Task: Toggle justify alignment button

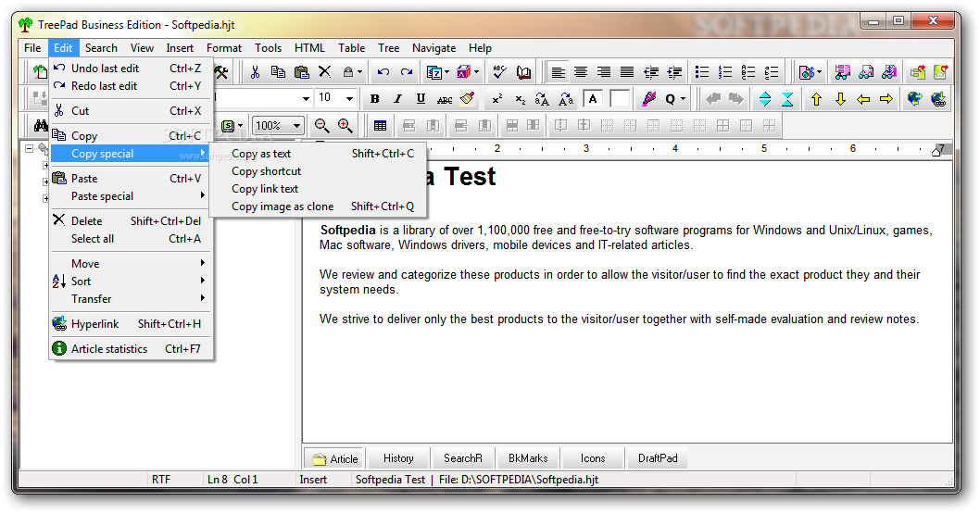Action: pyautogui.click(x=627, y=72)
